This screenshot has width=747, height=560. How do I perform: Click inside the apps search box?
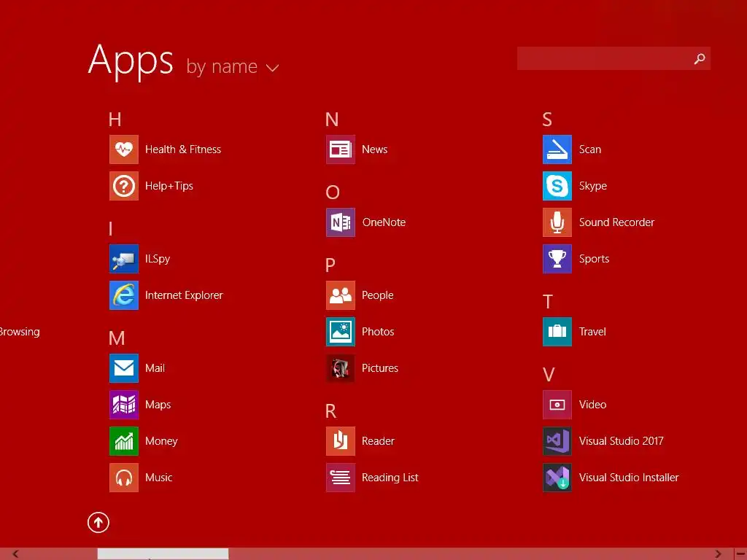(x=614, y=58)
